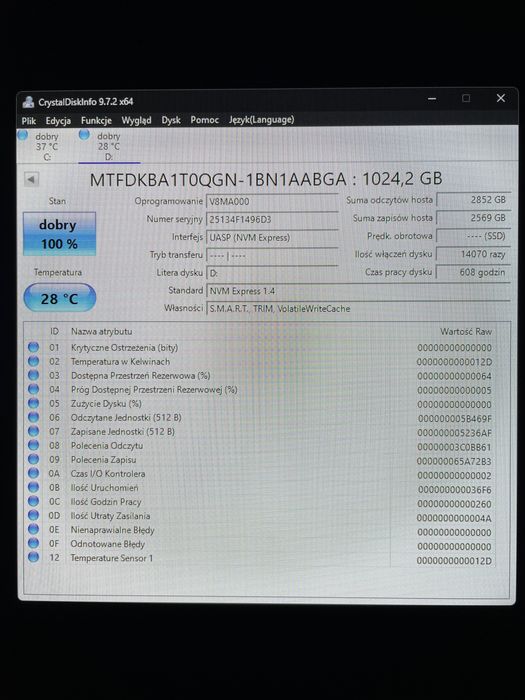Minimize the CrystalDiskInfo window
The width and height of the screenshot is (525, 700).
pyautogui.click(x=432, y=99)
